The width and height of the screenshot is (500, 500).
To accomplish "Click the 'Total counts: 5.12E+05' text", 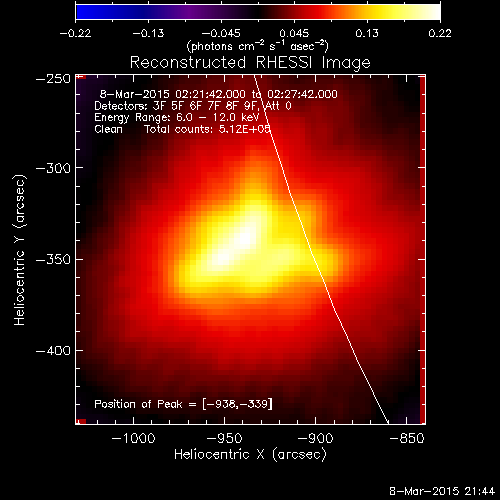I will (207, 129).
